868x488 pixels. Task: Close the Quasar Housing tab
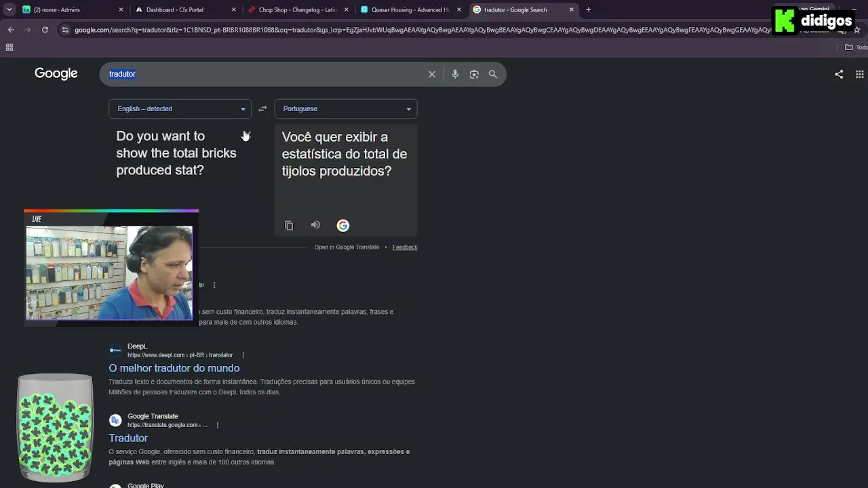click(459, 9)
